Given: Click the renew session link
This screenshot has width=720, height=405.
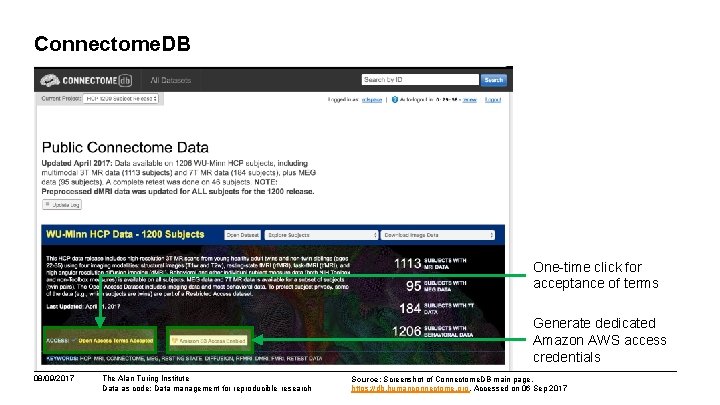Looking at the screenshot, I should [470, 100].
